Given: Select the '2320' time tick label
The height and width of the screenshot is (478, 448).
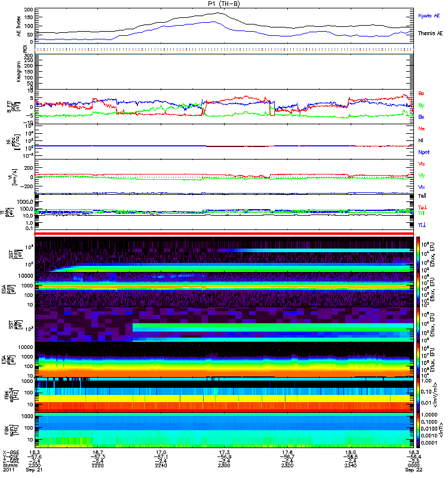Looking at the screenshot, I should pyautogui.click(x=287, y=465).
